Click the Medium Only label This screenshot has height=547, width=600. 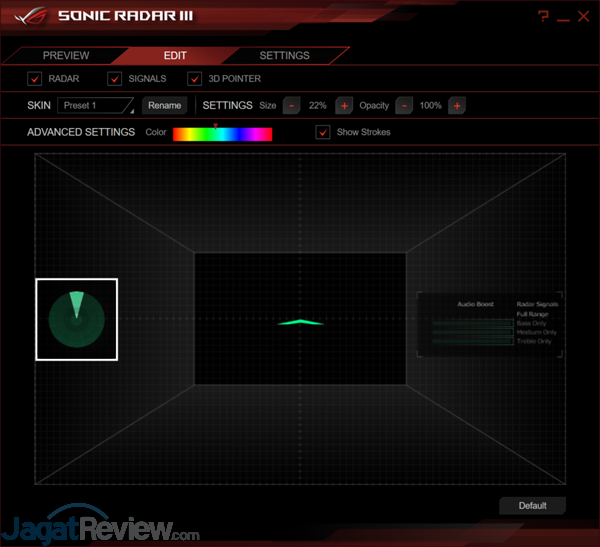coord(536,332)
